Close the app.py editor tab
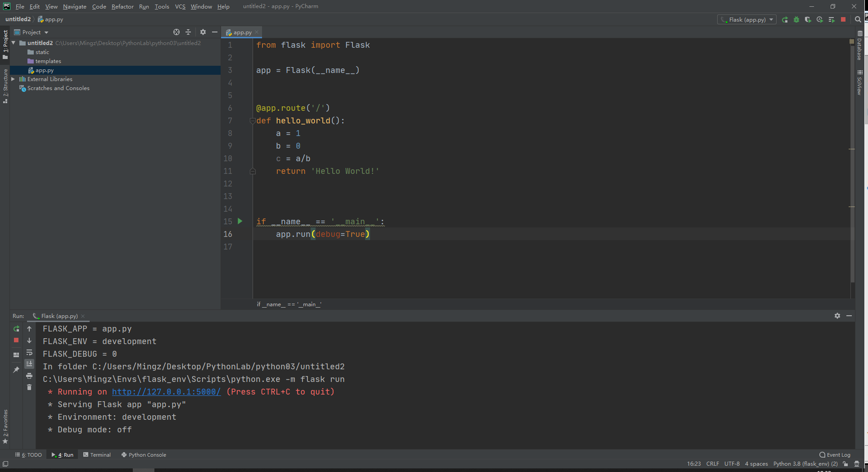Screen dimensions: 868x472 (257, 32)
